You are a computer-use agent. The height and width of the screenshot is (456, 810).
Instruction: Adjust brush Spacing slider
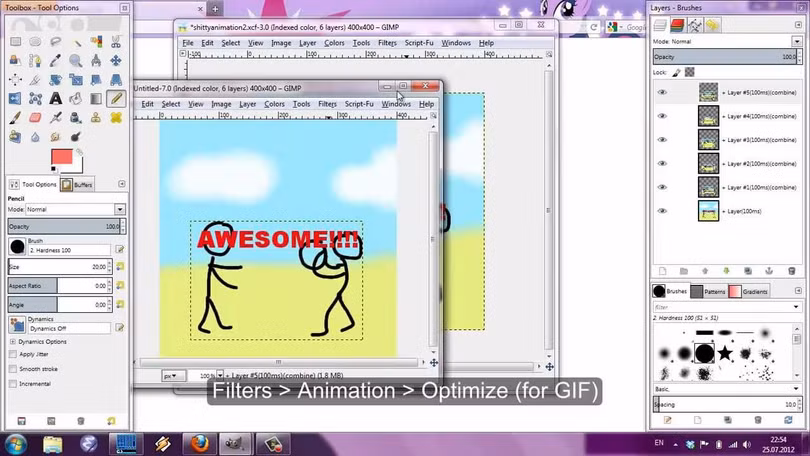point(725,404)
